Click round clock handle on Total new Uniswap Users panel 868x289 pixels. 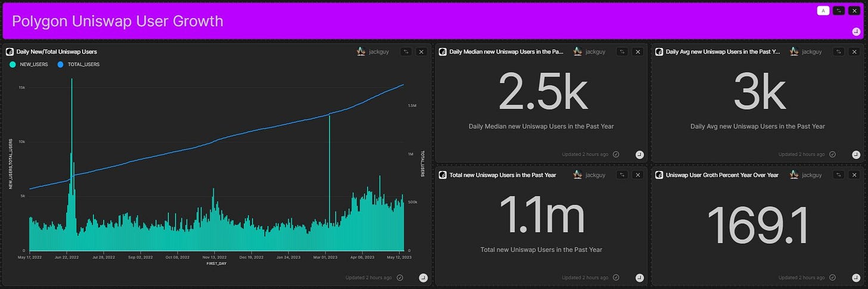coord(639,278)
